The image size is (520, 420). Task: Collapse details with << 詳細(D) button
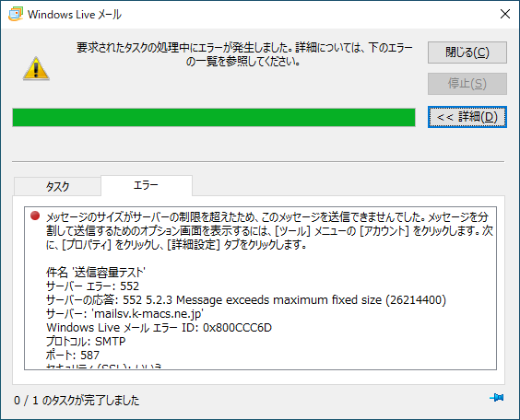click(x=467, y=117)
